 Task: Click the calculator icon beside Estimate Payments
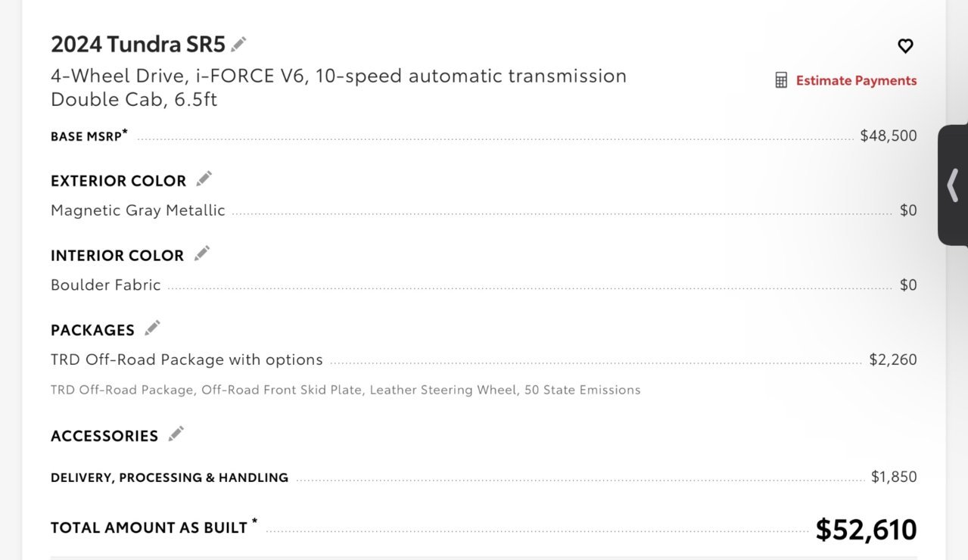781,80
